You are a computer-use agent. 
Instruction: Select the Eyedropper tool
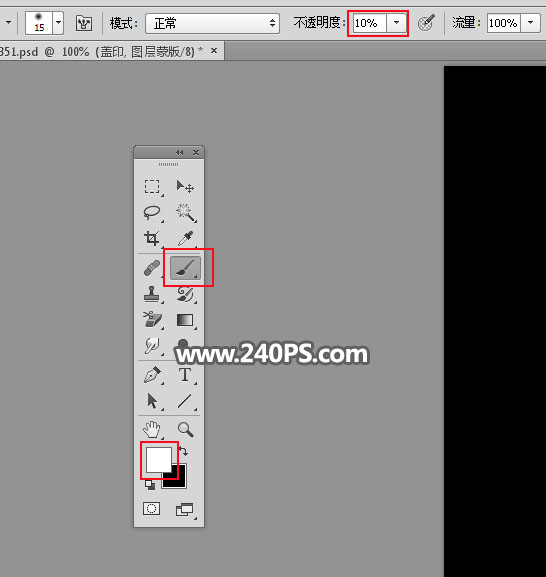pyautogui.click(x=185, y=238)
